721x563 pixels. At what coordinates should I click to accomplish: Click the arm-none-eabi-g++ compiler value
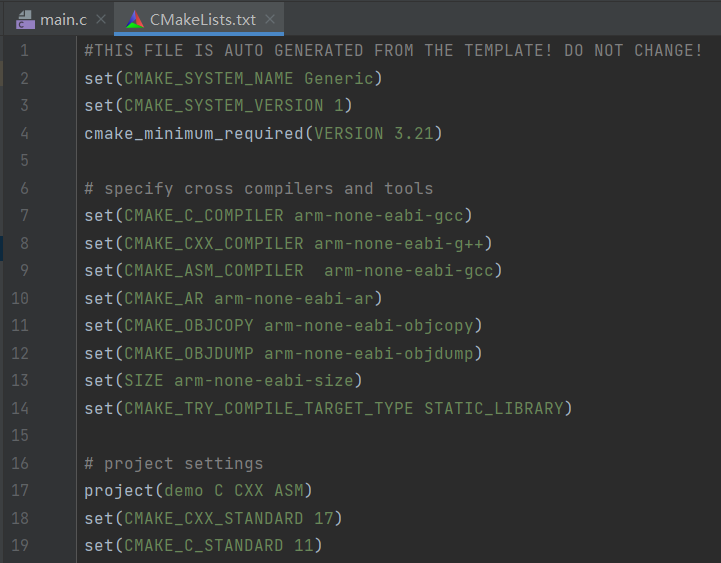[x=403, y=243]
